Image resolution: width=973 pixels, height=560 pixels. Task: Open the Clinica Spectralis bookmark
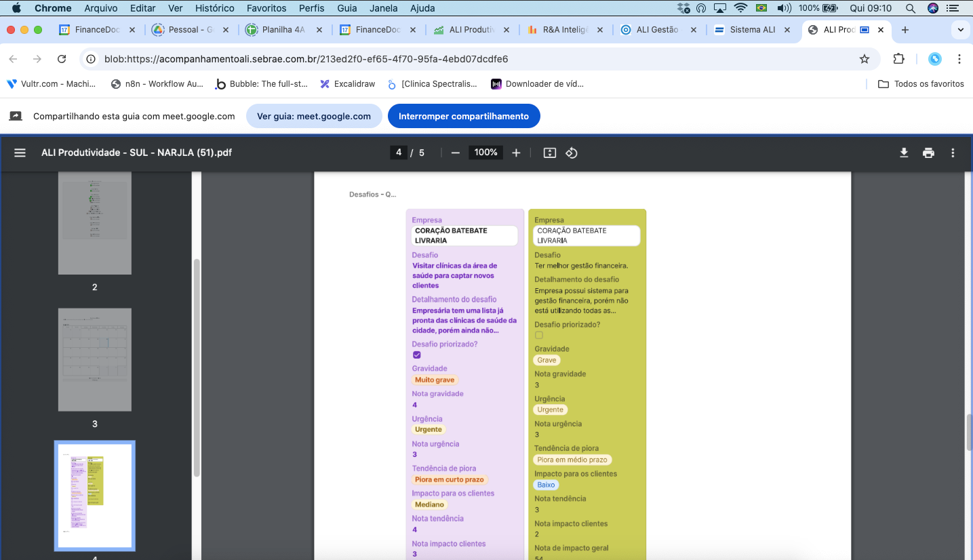pos(433,84)
